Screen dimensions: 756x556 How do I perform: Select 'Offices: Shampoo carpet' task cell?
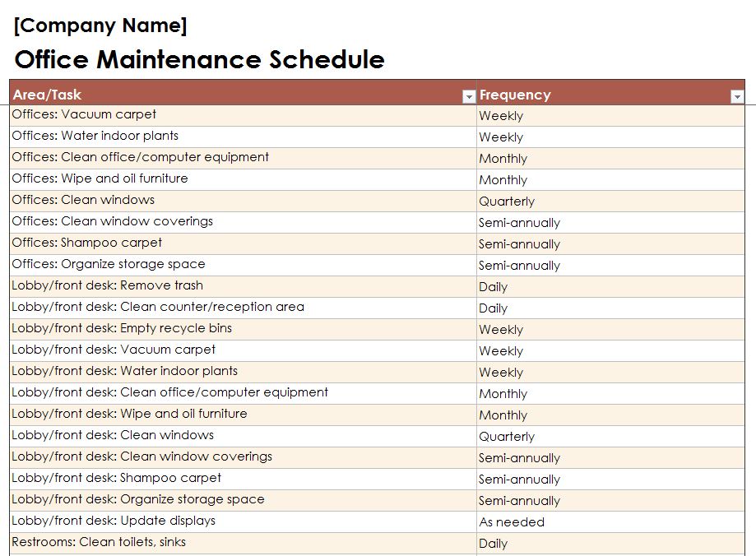(x=243, y=244)
